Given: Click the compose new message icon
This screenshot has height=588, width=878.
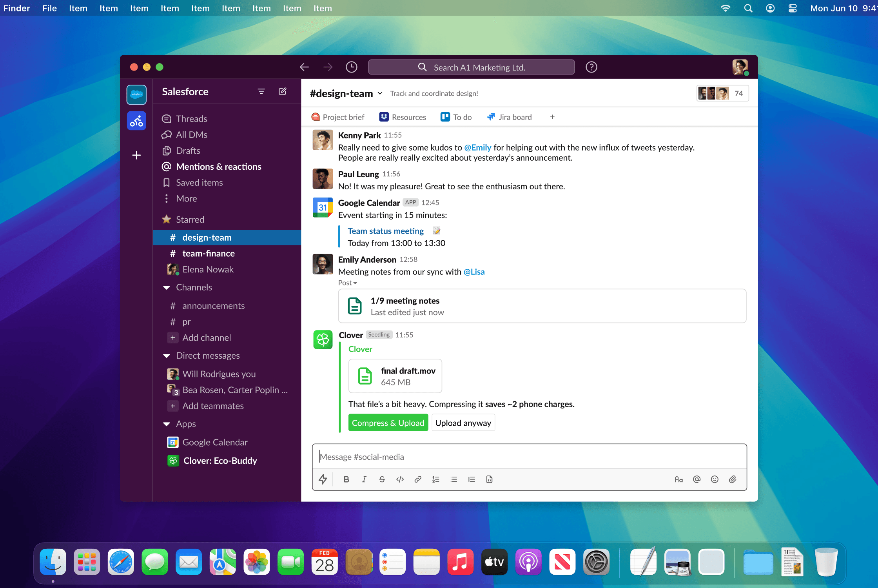Looking at the screenshot, I should (x=282, y=91).
